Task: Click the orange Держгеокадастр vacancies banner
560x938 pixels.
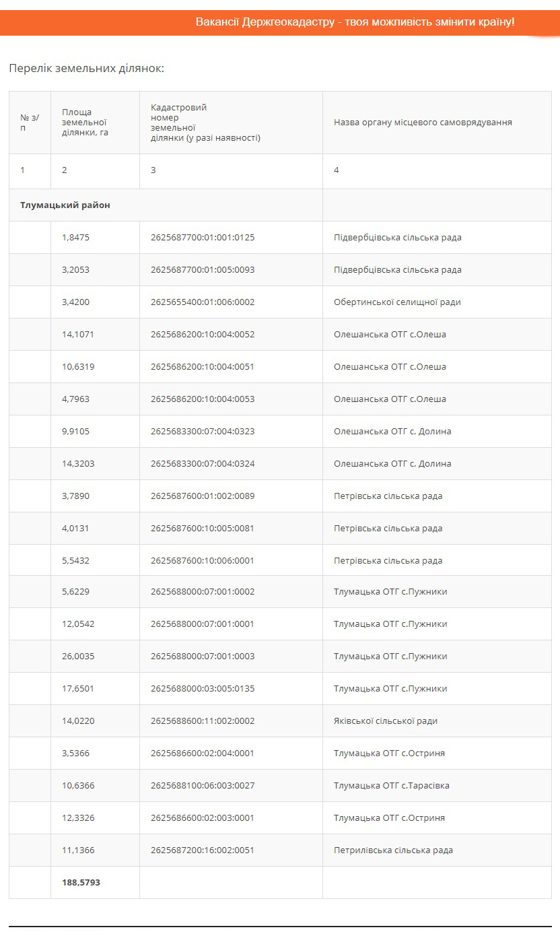Action: click(x=280, y=22)
